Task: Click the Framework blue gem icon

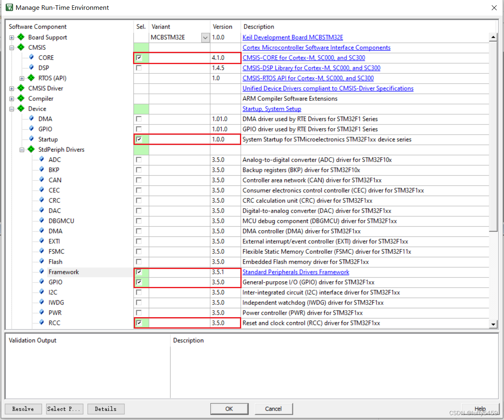Action: tap(42, 271)
